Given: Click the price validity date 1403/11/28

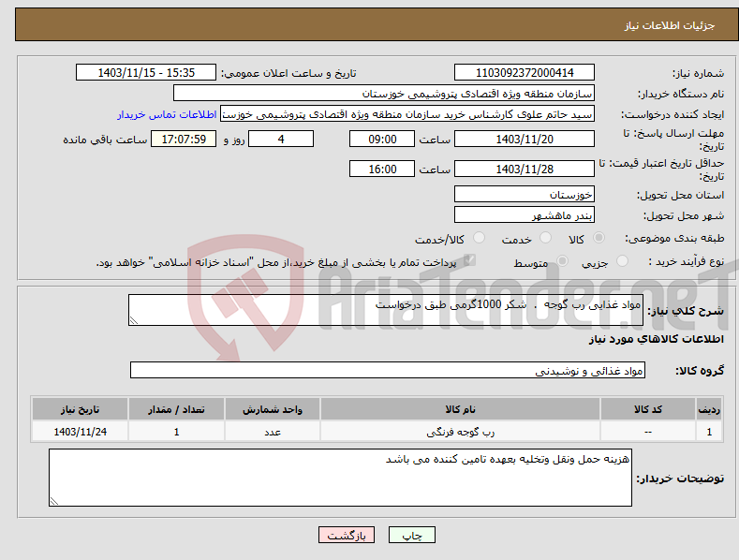Looking at the screenshot, I should coord(525,169).
